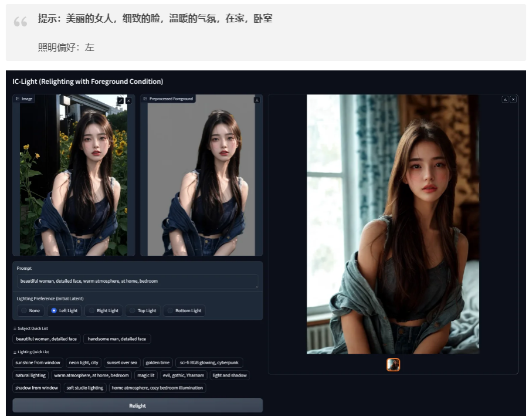This screenshot has width=529, height=420.
Task: Download the Preprocessed Foreground image
Action: tap(256, 100)
